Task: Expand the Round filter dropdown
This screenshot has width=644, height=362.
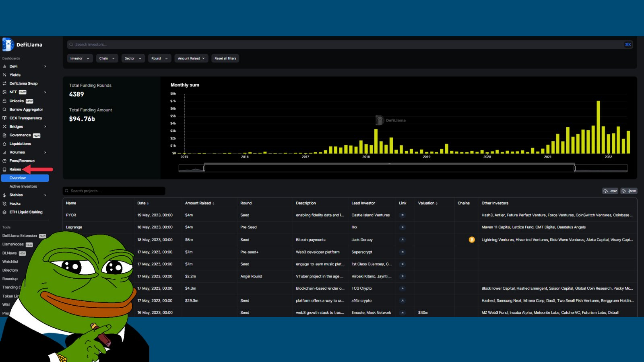Action: point(159,58)
